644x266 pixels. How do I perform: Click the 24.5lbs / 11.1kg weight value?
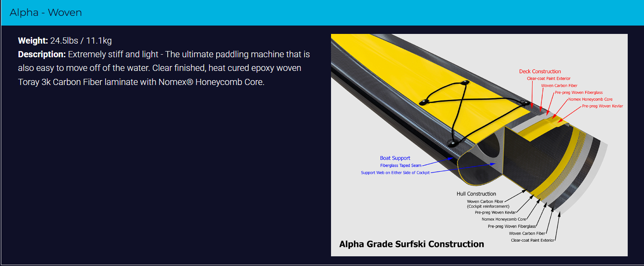[81, 41]
